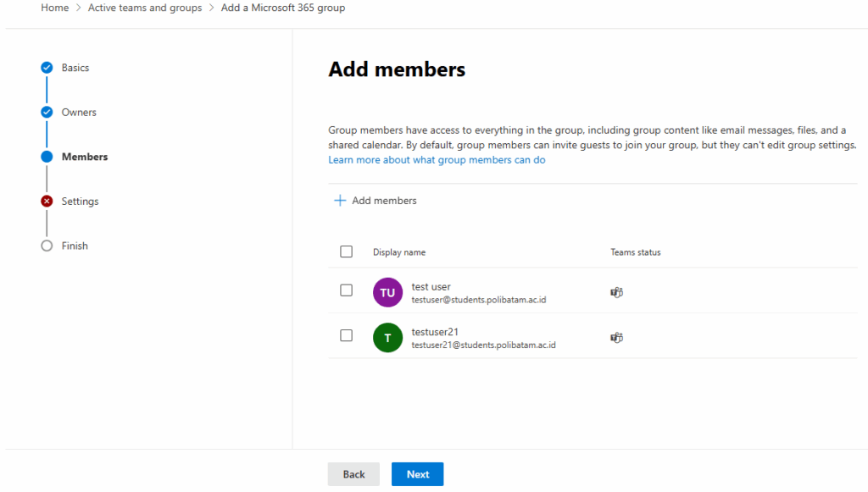Click the red error icon beside Settings
The image size is (868, 492).
[x=47, y=202]
